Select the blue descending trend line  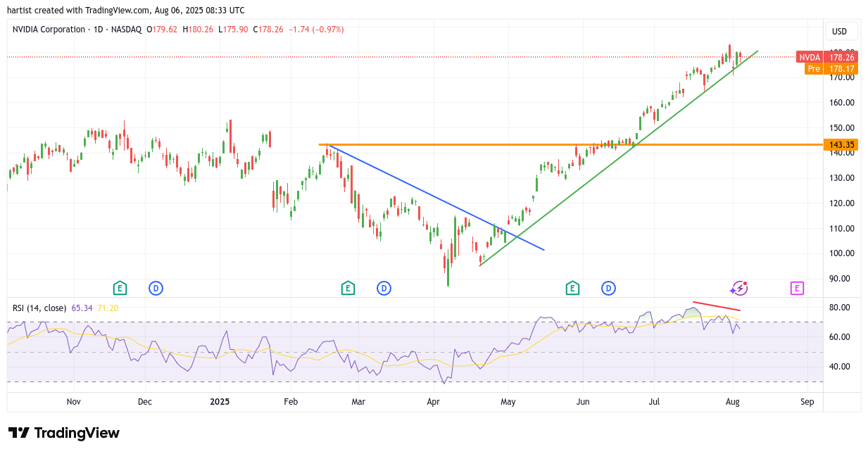[x=435, y=197]
